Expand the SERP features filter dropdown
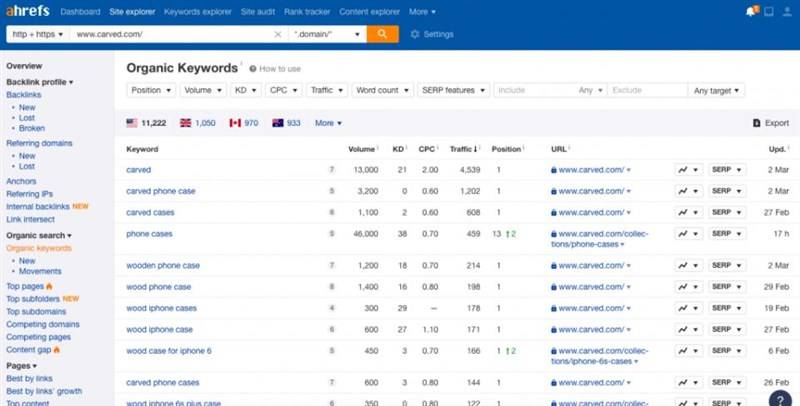The width and height of the screenshot is (800, 406). click(454, 90)
